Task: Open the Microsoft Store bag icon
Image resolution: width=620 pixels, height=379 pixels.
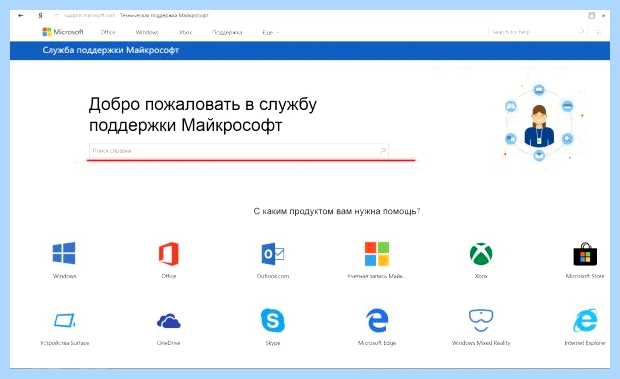Action: (x=585, y=254)
